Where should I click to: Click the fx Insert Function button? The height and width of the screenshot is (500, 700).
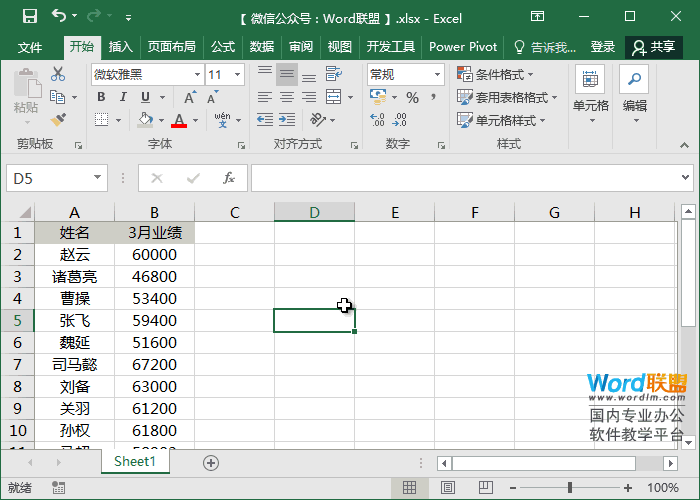(x=229, y=178)
